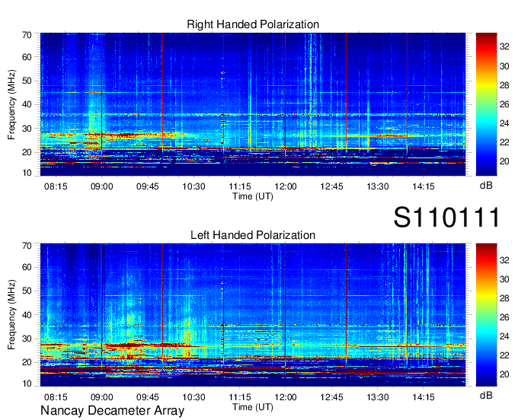The width and height of the screenshot is (518, 420).
Task: Click the upper plot's 'Time (UT)' axis label
Action: pyautogui.click(x=253, y=196)
